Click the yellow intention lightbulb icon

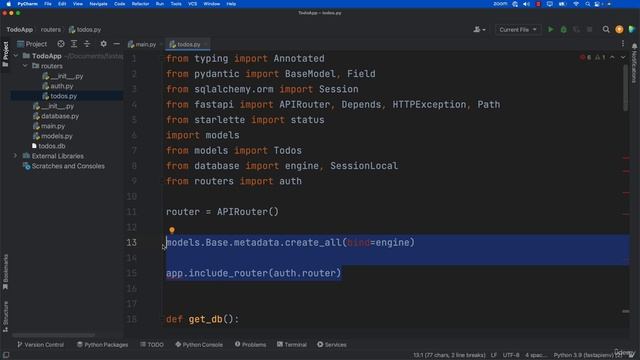coord(172,231)
